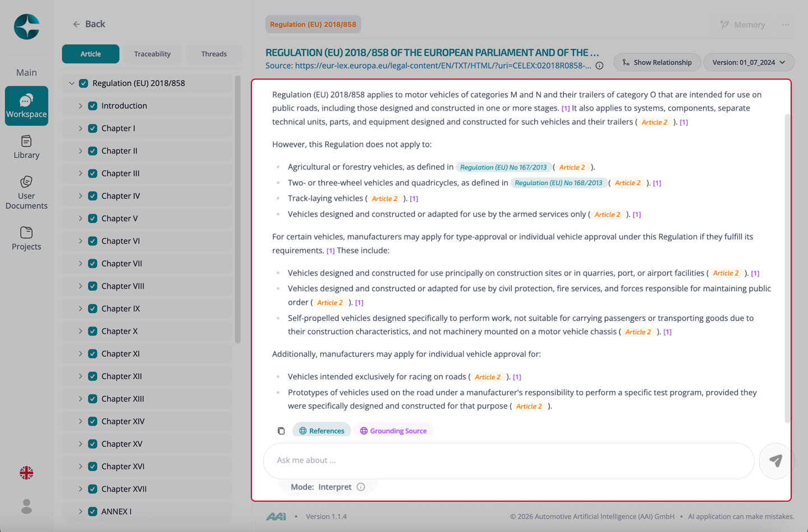Open the Library section
808x532 pixels.
[26, 147]
